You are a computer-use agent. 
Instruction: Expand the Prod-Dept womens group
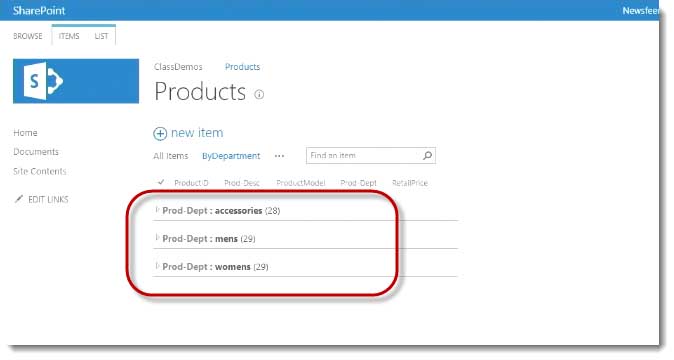pos(157,266)
